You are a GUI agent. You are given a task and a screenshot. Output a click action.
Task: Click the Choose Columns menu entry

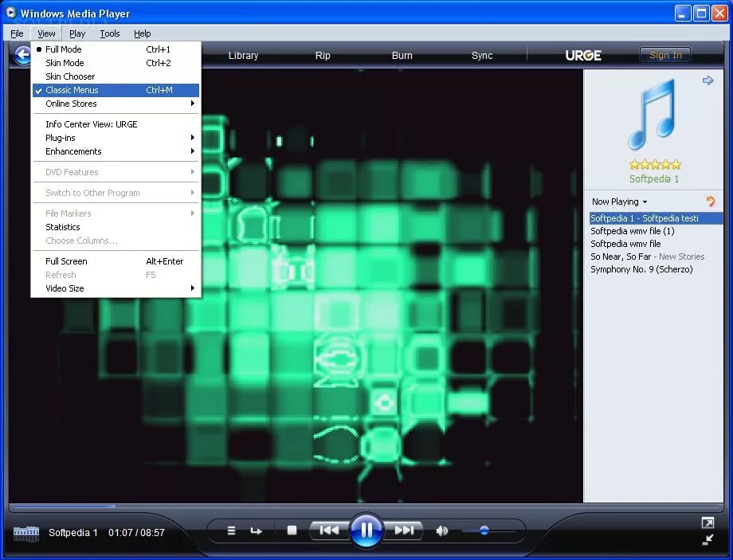116,241
